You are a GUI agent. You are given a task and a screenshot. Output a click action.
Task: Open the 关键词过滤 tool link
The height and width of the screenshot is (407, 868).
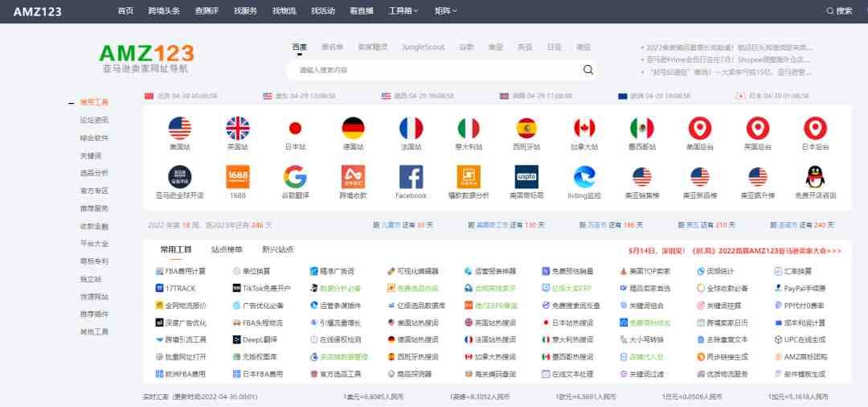coord(641,374)
